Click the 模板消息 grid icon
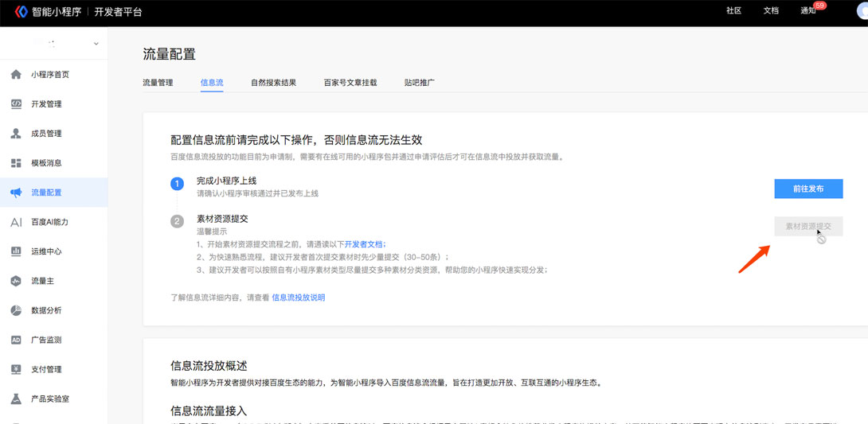Image resolution: width=868 pixels, height=424 pixels. (16, 163)
